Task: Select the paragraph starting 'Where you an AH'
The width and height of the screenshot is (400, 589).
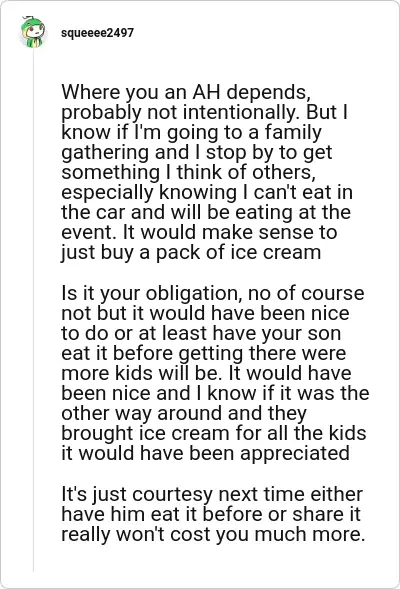Action: point(207,172)
